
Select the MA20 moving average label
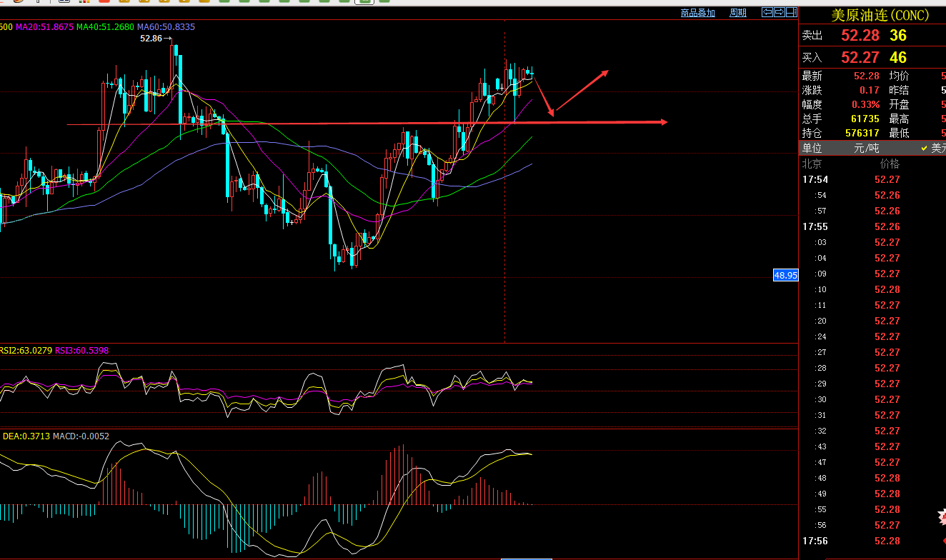44,27
